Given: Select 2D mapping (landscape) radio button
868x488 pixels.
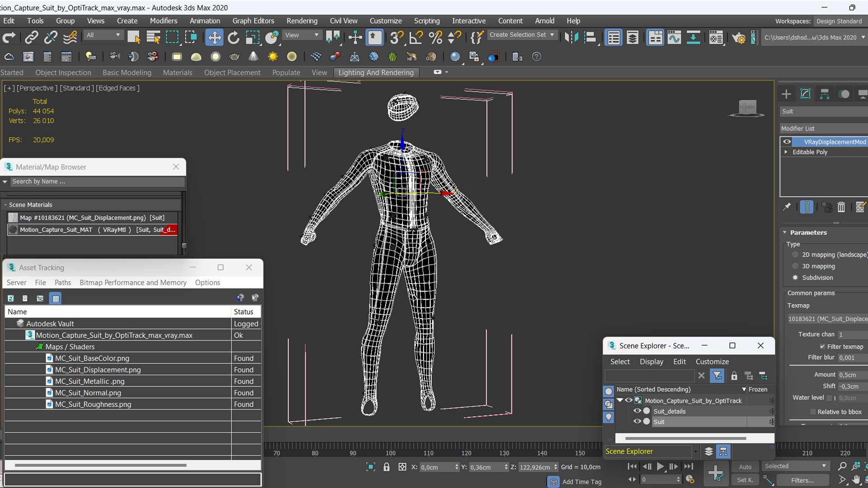Looking at the screenshot, I should [795, 254].
